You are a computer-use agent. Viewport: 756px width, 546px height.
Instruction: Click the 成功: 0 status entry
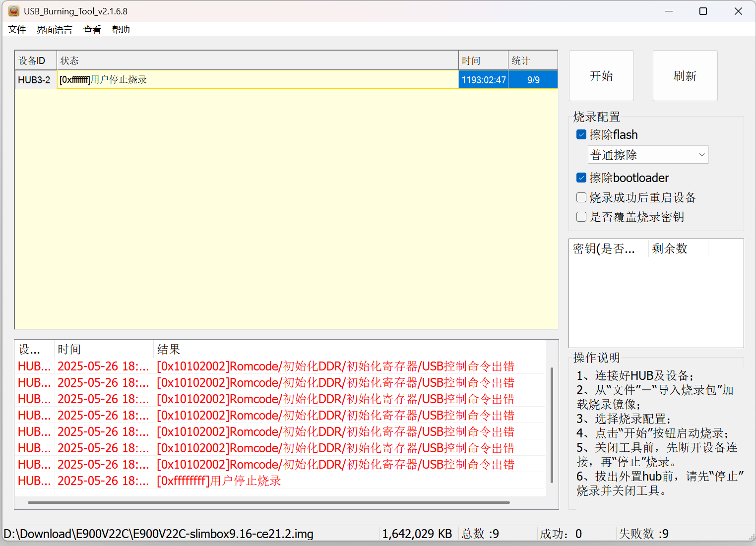[561, 534]
